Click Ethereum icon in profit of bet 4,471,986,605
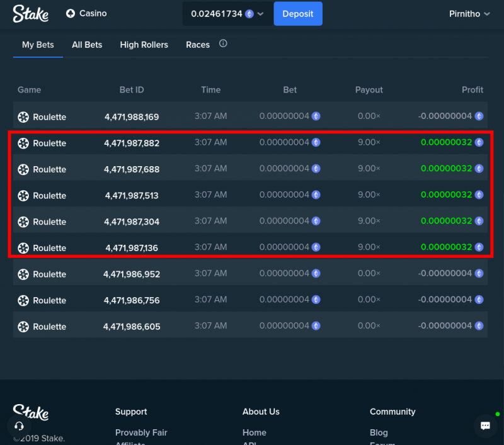 click(x=479, y=326)
